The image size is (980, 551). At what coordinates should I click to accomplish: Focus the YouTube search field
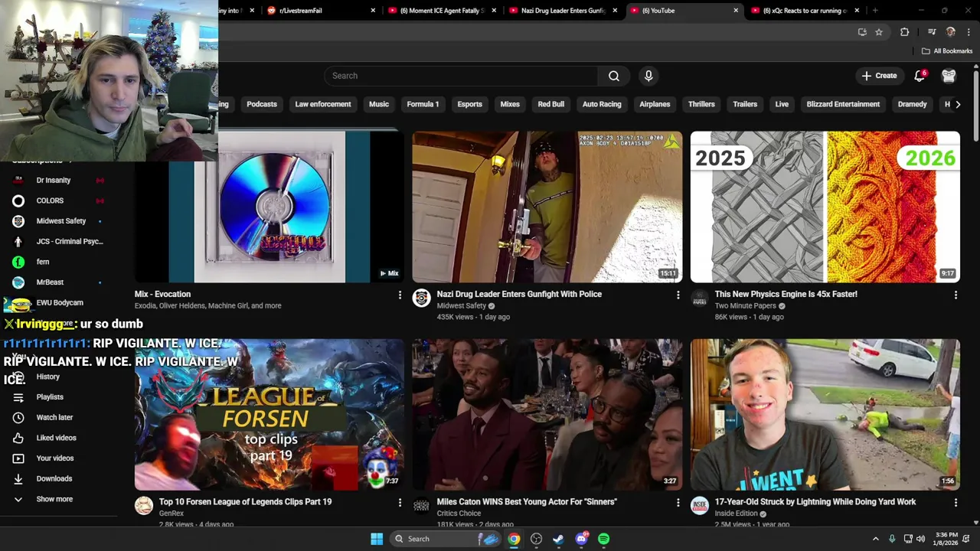pos(461,76)
